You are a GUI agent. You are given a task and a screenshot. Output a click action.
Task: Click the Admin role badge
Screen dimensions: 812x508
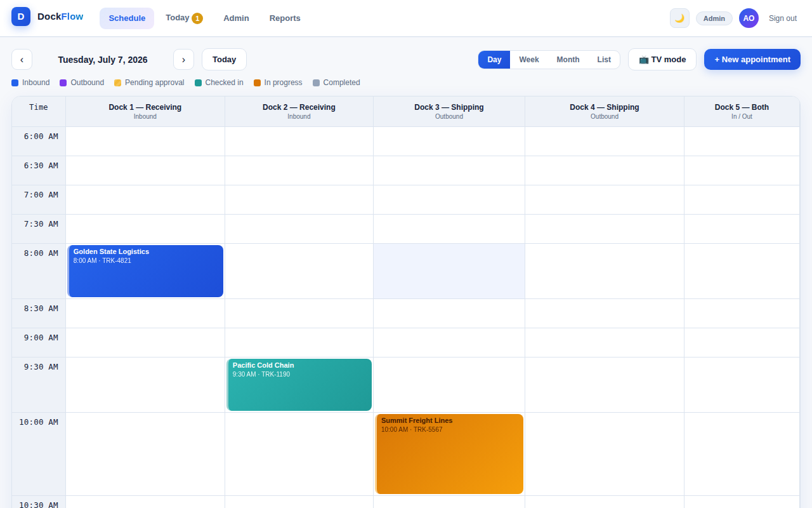714,18
